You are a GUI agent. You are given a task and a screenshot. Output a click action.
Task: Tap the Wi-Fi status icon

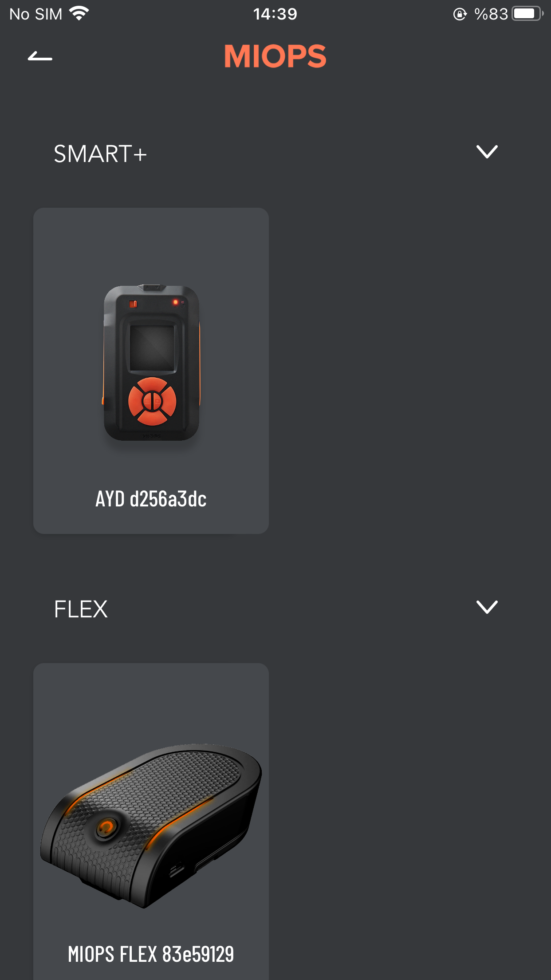point(79,14)
